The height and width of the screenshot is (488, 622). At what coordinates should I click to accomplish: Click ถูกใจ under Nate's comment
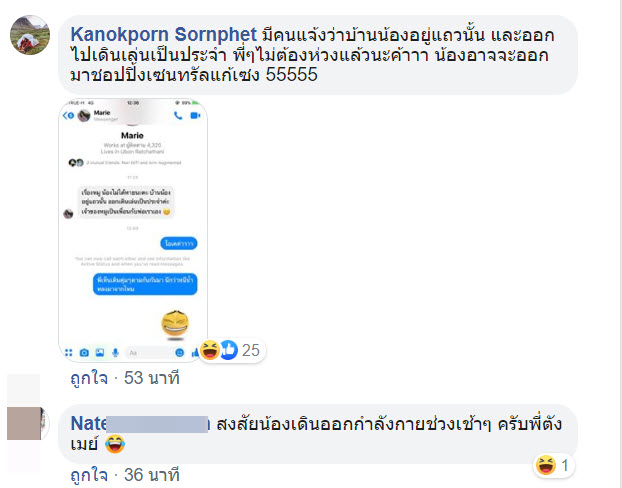click(x=89, y=475)
